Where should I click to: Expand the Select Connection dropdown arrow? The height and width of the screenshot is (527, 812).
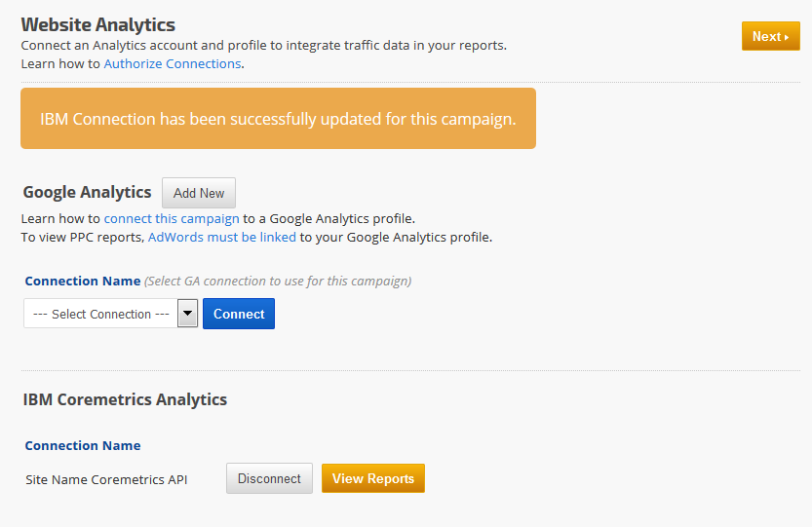click(188, 314)
